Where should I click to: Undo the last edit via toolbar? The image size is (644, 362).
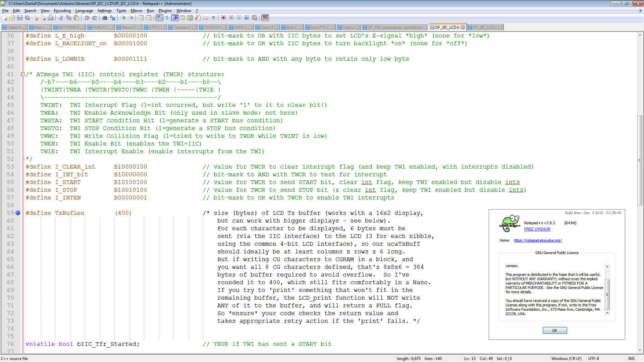click(87, 18)
